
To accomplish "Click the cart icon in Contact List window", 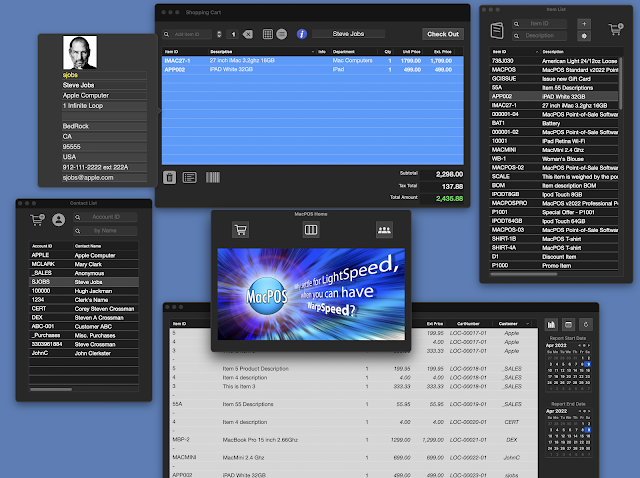I will coord(38,220).
